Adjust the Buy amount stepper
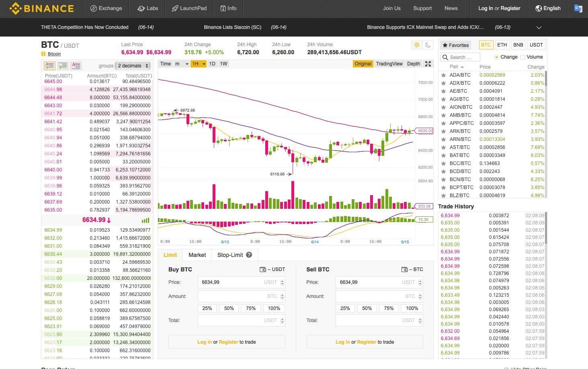This screenshot has height=369, width=588. (x=282, y=296)
